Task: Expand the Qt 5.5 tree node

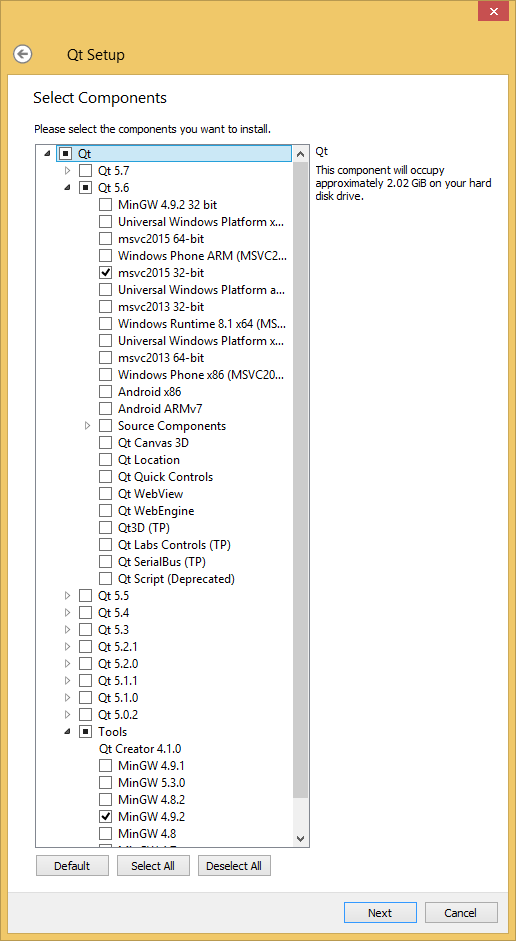Action: click(67, 596)
